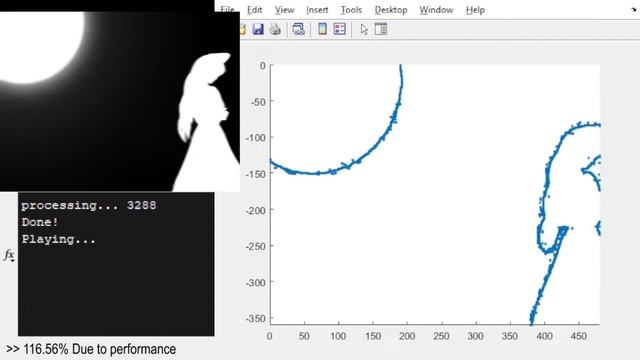Click the Print Figure toolbar icon
The height and width of the screenshot is (360, 640).
pyautogui.click(x=276, y=29)
